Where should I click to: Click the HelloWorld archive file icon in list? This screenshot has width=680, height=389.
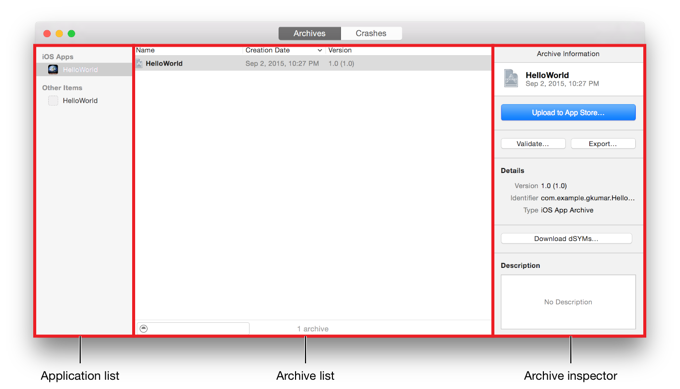coord(139,63)
